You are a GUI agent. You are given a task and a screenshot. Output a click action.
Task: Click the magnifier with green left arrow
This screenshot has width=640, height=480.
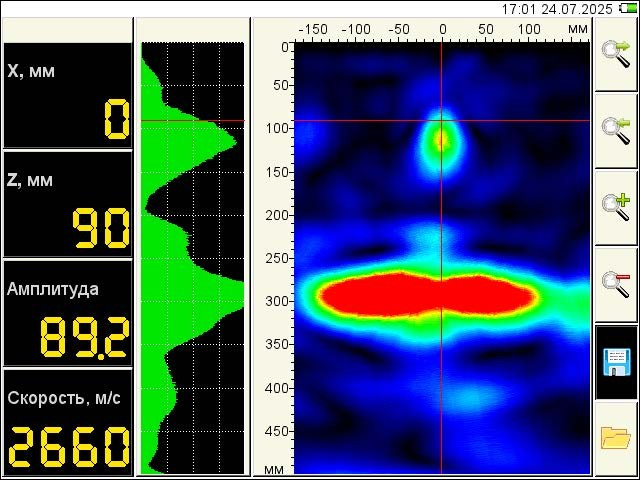click(x=616, y=130)
